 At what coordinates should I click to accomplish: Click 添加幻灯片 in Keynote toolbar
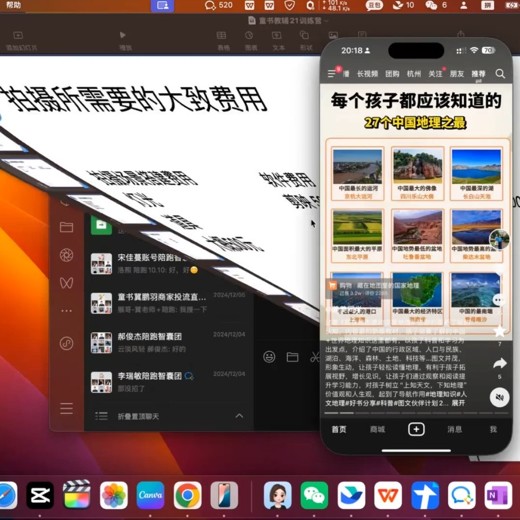[21, 41]
